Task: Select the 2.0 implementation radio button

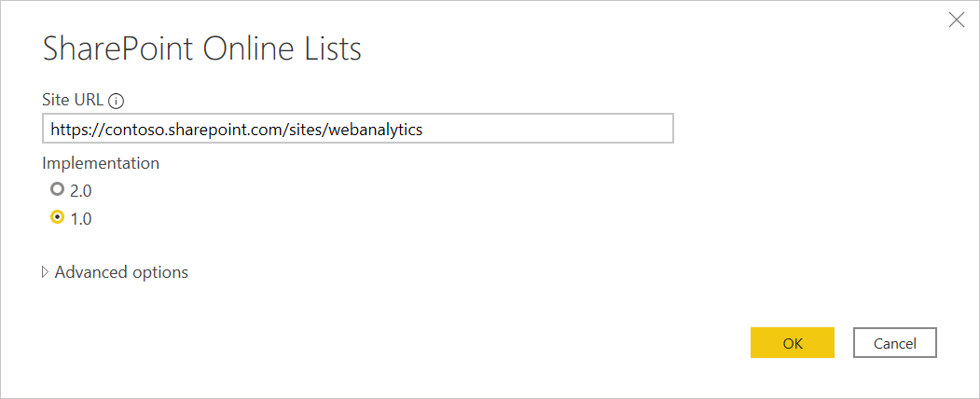Action: (x=58, y=188)
